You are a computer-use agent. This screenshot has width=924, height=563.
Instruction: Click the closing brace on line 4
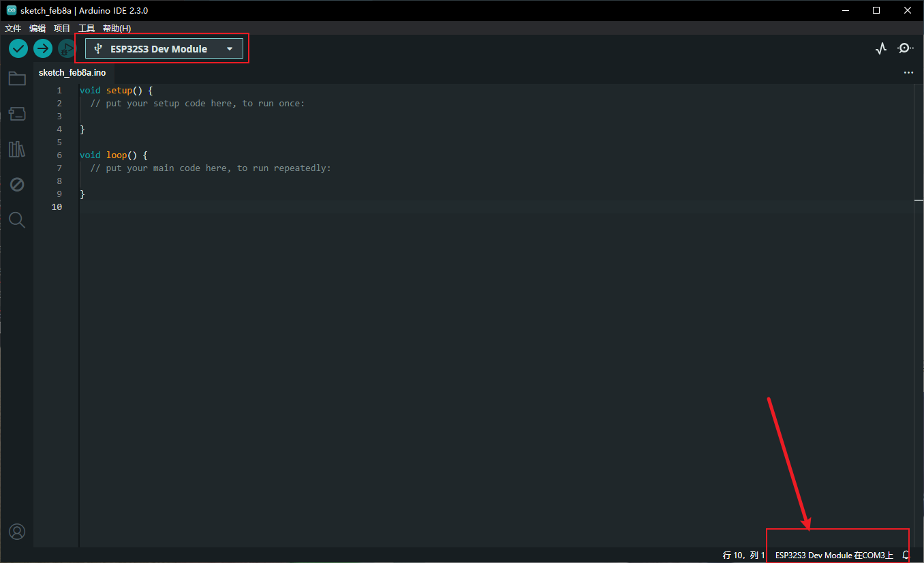tap(82, 129)
